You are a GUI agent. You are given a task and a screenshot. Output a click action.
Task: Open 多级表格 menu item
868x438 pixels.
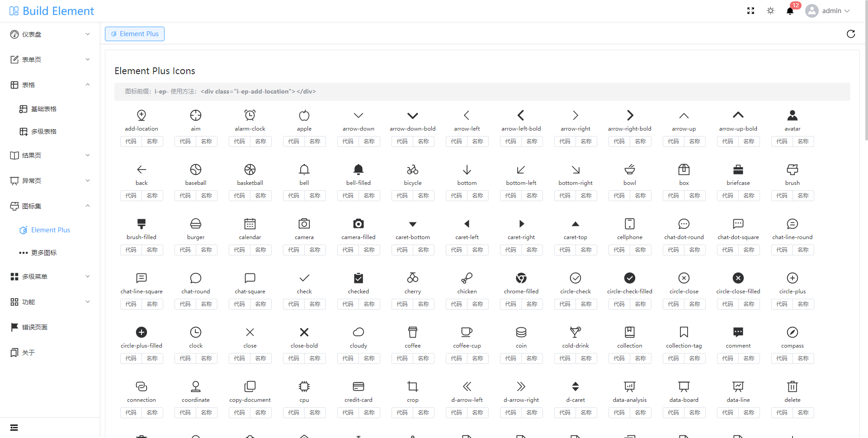click(50, 132)
